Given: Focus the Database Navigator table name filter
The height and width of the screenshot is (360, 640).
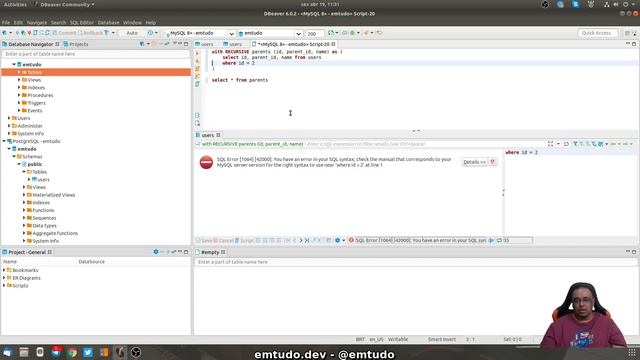Looking at the screenshot, I should pos(96,54).
